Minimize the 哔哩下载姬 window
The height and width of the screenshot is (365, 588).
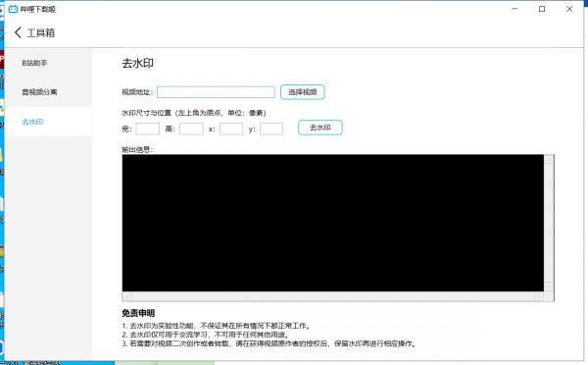514,9
